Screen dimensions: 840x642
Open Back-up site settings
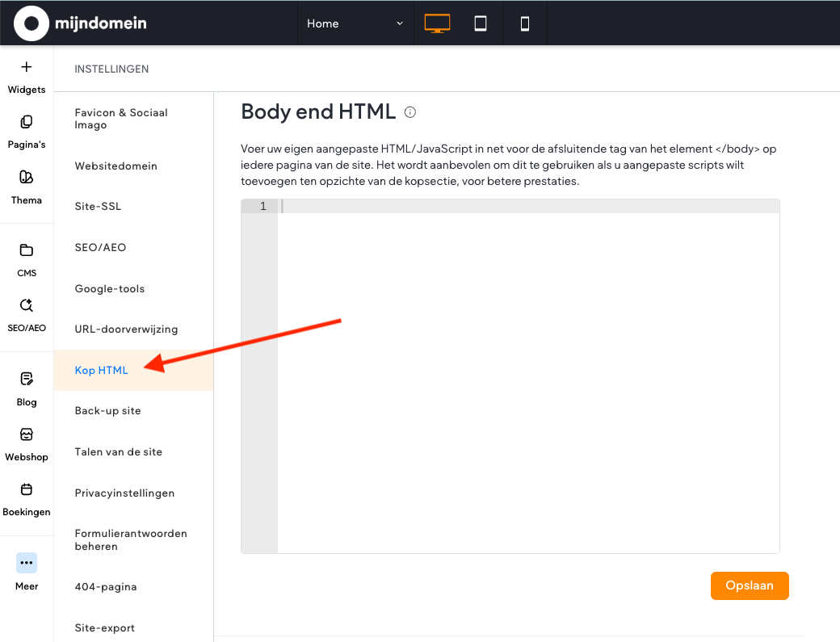(108, 411)
